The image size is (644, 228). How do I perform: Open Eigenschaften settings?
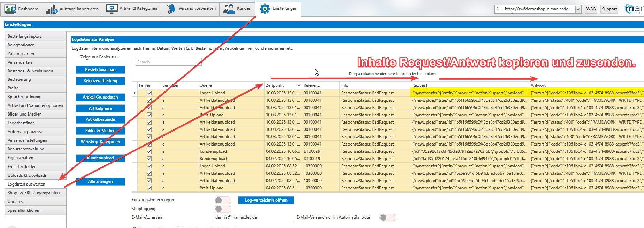tap(36, 158)
